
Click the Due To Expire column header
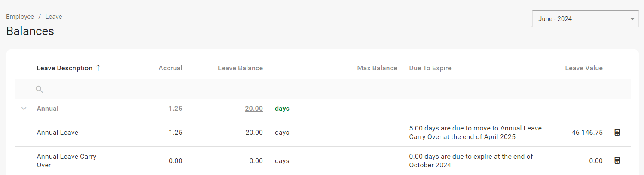[430, 68]
